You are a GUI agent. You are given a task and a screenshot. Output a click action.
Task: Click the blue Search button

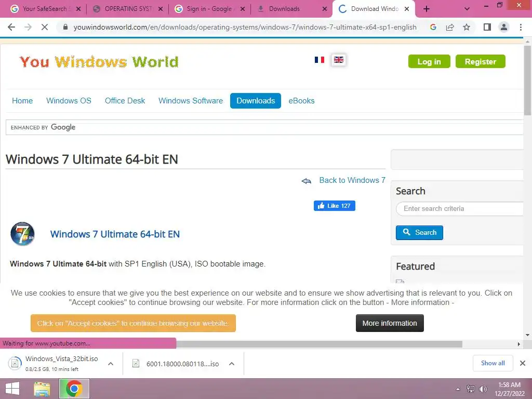click(x=419, y=232)
